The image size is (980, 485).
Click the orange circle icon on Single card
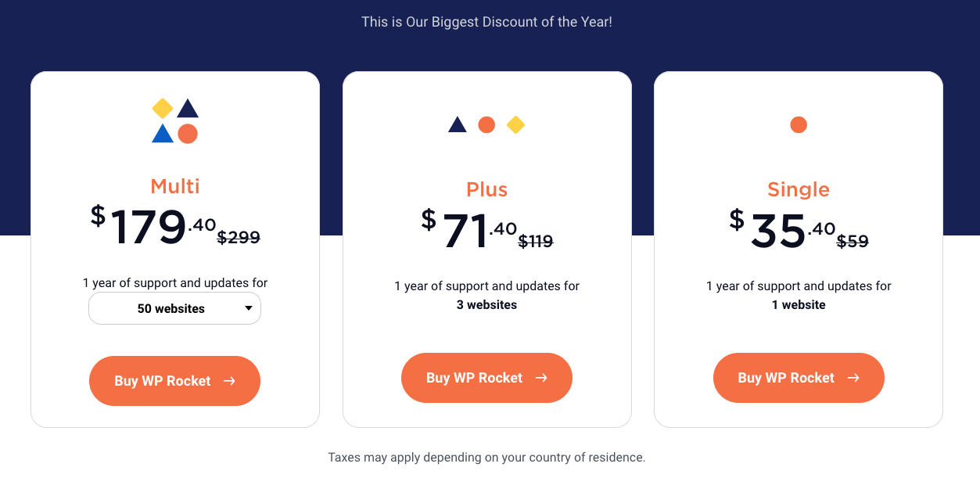click(799, 124)
